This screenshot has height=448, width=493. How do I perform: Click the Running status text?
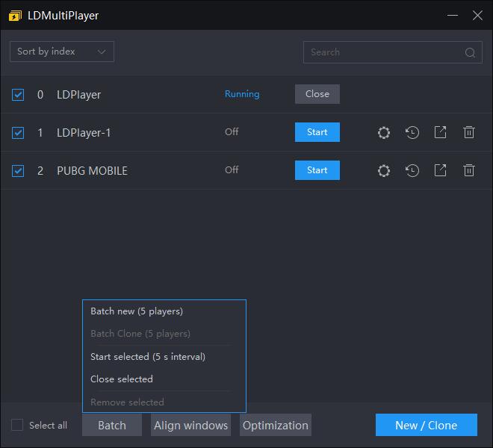pyautogui.click(x=242, y=94)
